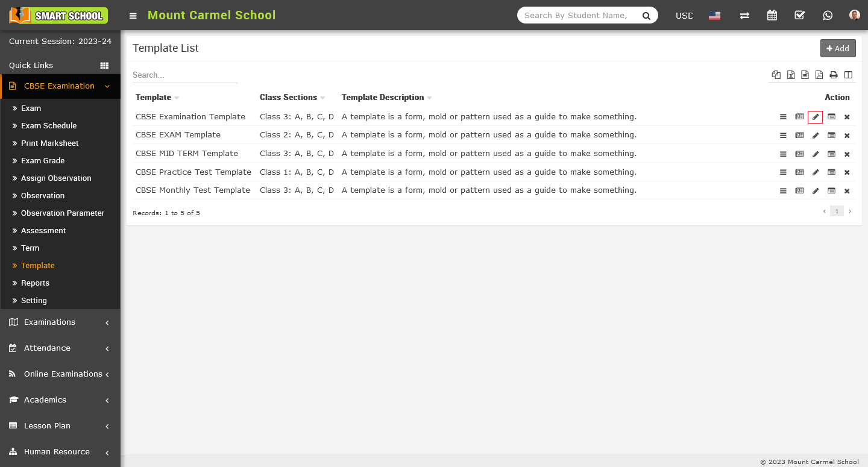Open the task checklist icon in header
This screenshot has width=868, height=467.
[800, 16]
